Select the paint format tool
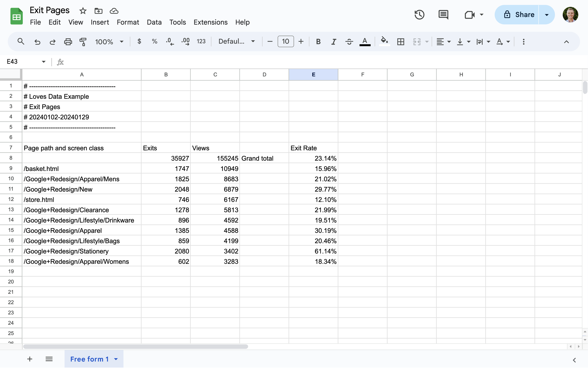 coord(83,41)
